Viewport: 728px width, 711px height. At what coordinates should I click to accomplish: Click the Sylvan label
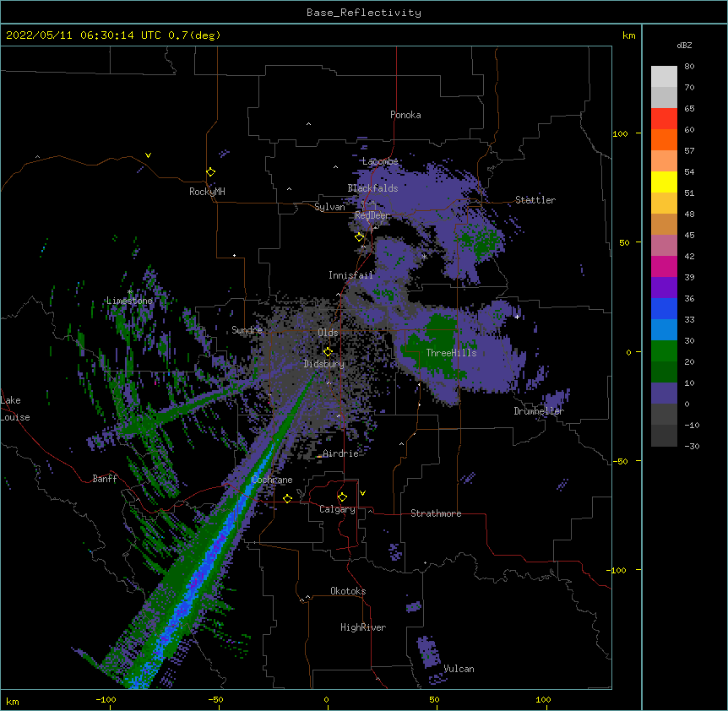pyautogui.click(x=329, y=207)
